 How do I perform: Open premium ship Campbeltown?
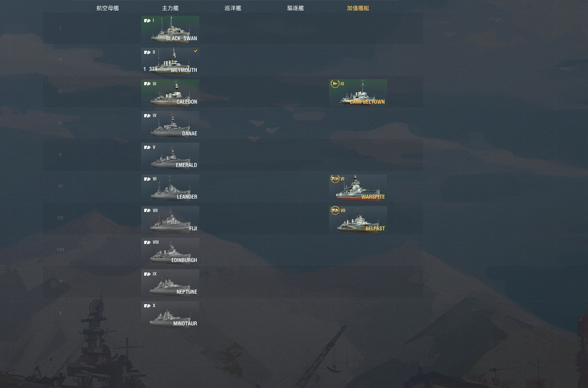[358, 93]
